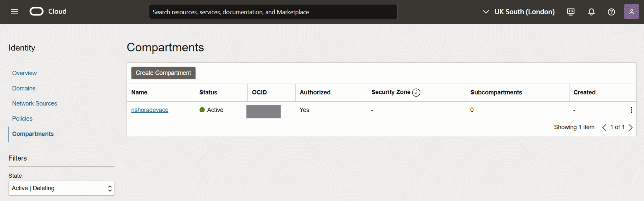Select Domains in the Identity menu
Image resolution: width=644 pixels, height=201 pixels.
(24, 88)
